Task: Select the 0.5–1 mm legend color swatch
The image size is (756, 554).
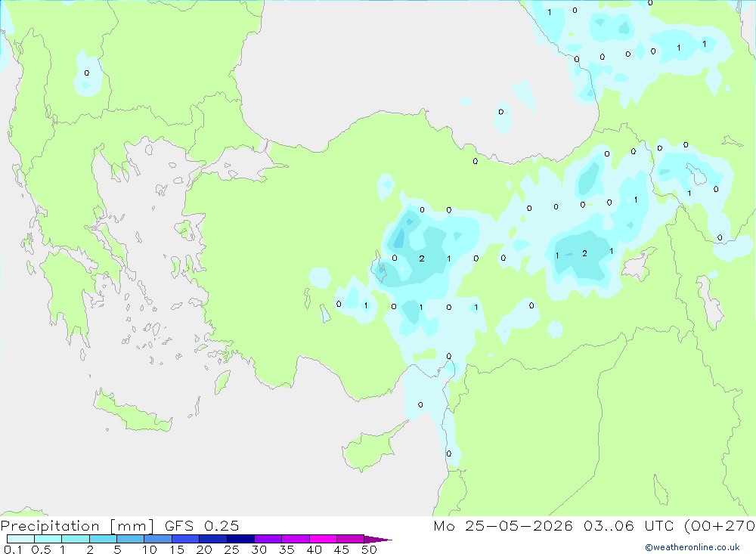Action: (48, 539)
